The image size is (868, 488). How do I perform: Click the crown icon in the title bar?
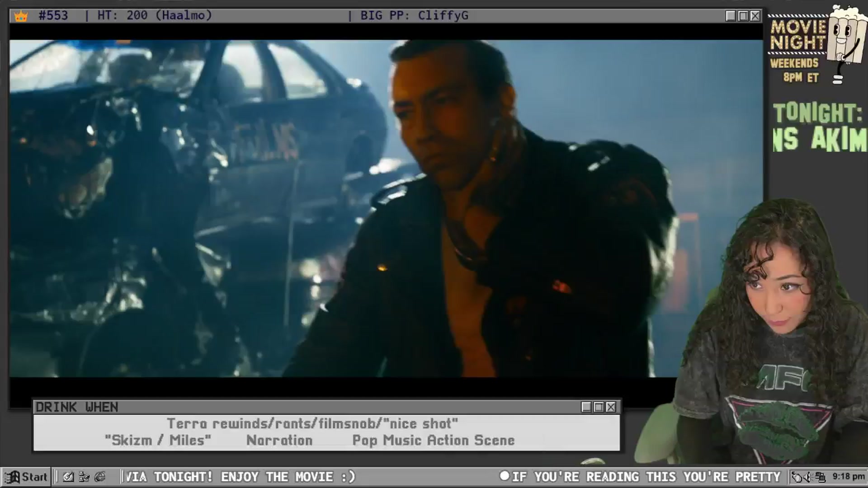click(21, 16)
